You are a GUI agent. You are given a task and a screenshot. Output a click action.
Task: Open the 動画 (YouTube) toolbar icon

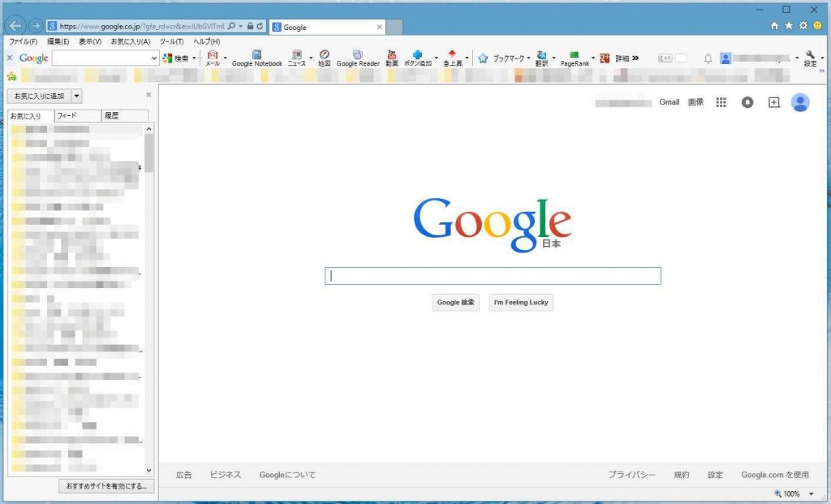pyautogui.click(x=392, y=58)
